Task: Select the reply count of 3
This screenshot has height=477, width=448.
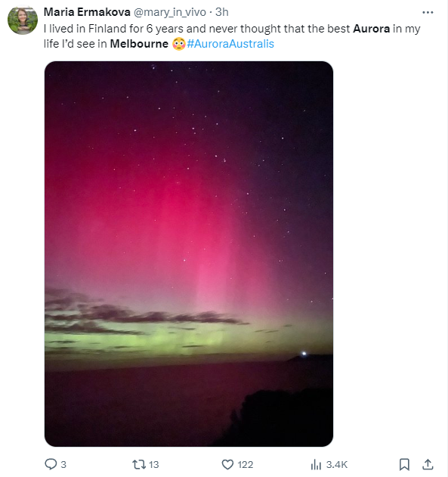Action: (63, 465)
